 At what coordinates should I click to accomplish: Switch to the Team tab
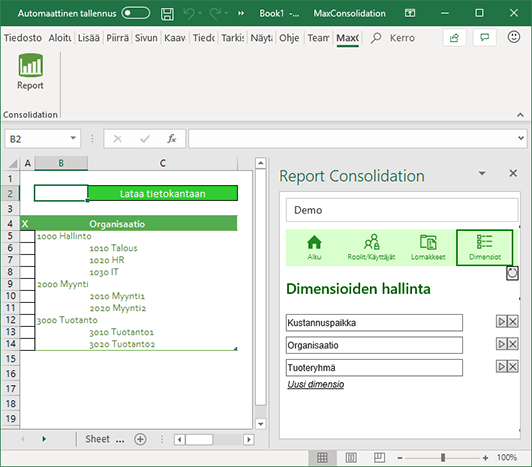tap(318, 38)
